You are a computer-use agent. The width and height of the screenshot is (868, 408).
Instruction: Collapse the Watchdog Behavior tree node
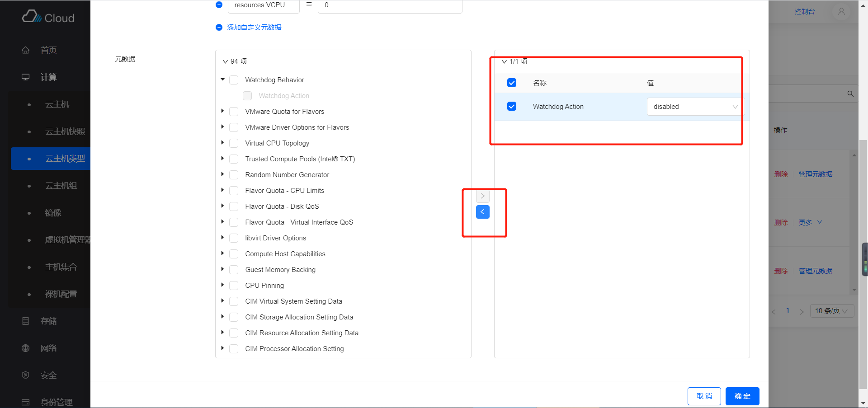coord(222,80)
